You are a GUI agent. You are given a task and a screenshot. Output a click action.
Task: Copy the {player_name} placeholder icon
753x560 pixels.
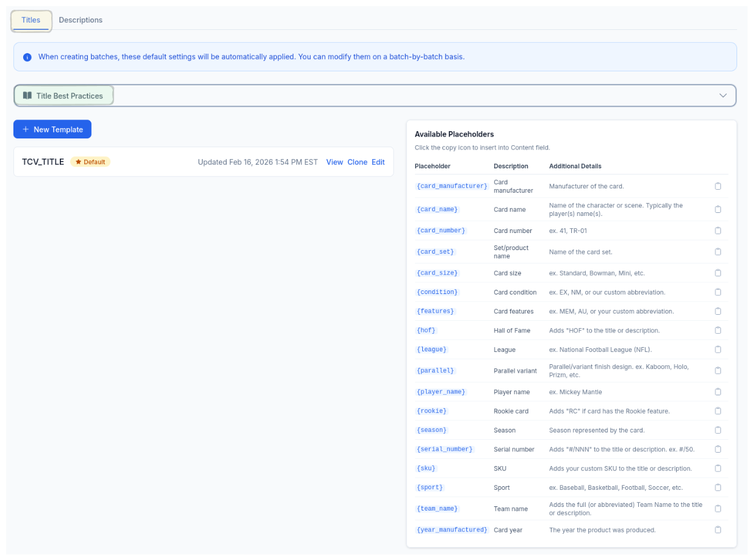[718, 392]
